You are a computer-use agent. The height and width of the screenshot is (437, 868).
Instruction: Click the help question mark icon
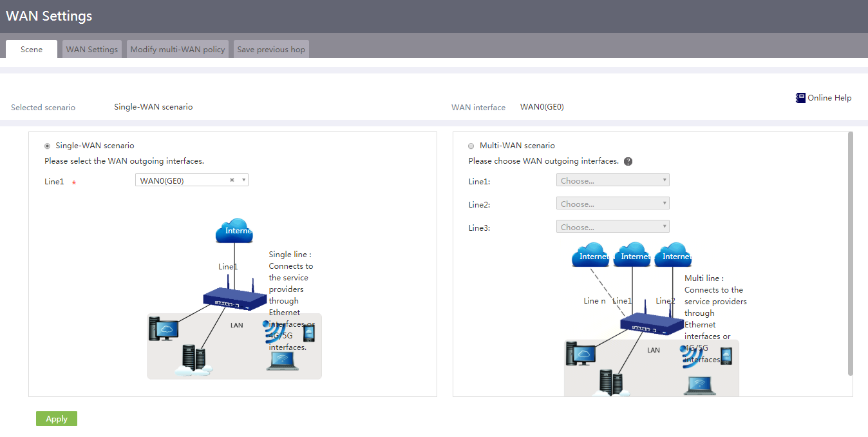628,161
